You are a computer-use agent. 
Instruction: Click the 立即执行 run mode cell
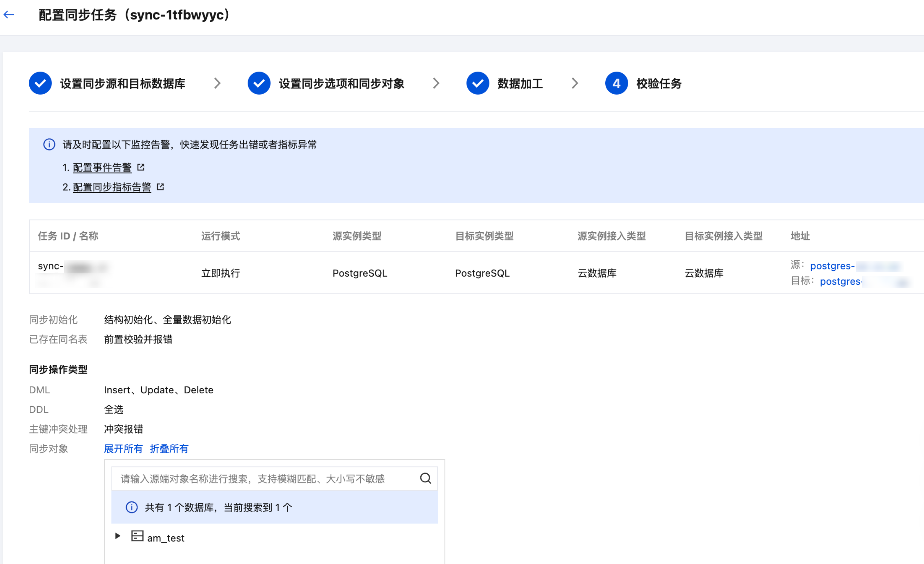220,273
